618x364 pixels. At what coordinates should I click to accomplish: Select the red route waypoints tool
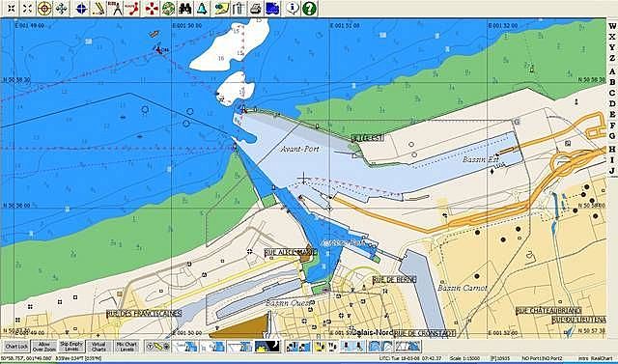click(133, 8)
